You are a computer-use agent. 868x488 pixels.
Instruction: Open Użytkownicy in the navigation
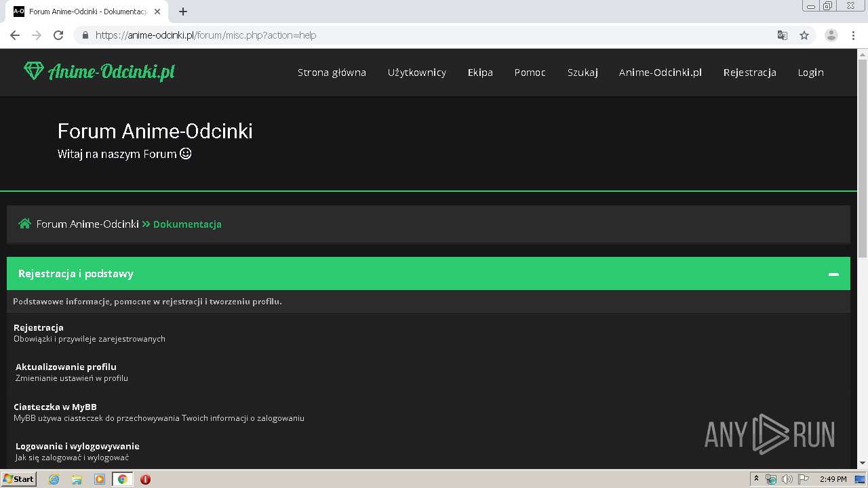pos(417,73)
